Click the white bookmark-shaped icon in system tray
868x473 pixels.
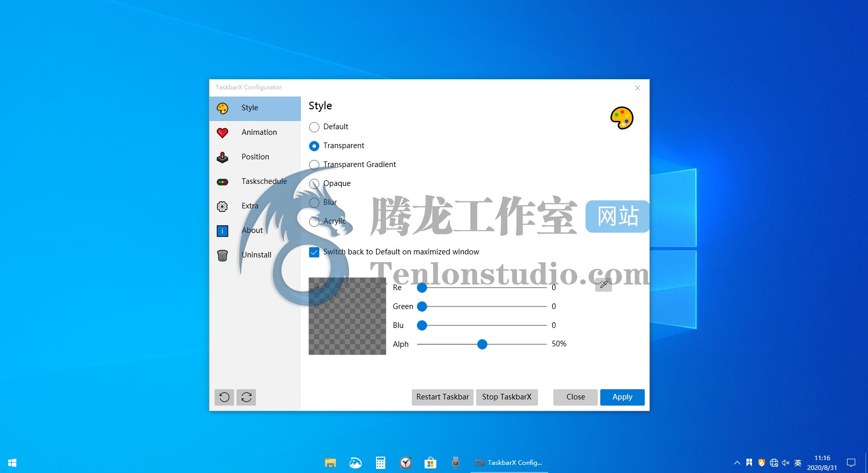(749, 463)
